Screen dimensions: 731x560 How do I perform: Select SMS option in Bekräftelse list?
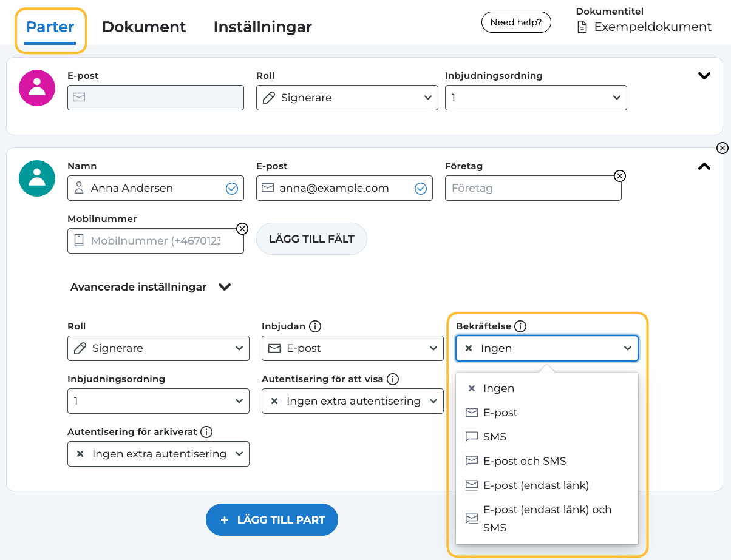click(x=494, y=437)
